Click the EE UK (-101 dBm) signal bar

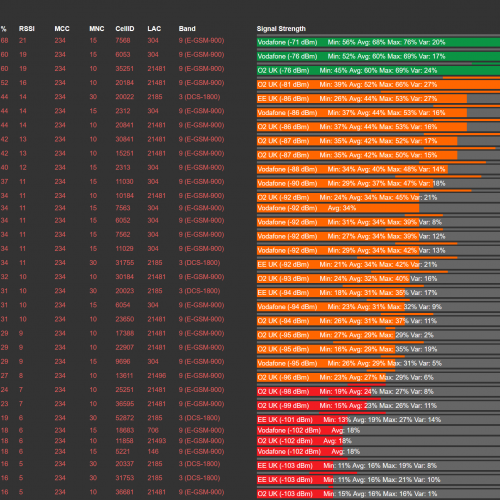click(x=302, y=420)
